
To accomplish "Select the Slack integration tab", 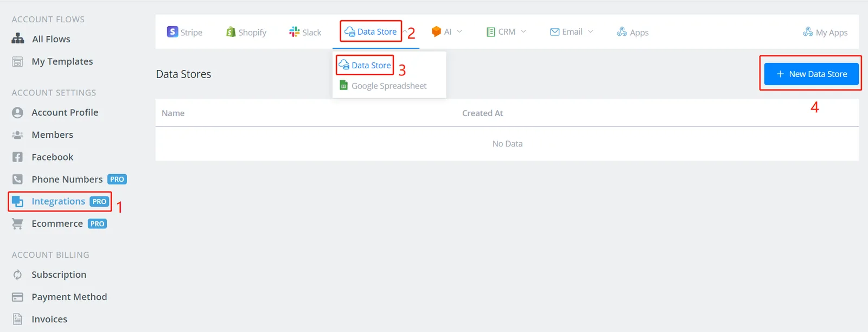I will tap(305, 32).
